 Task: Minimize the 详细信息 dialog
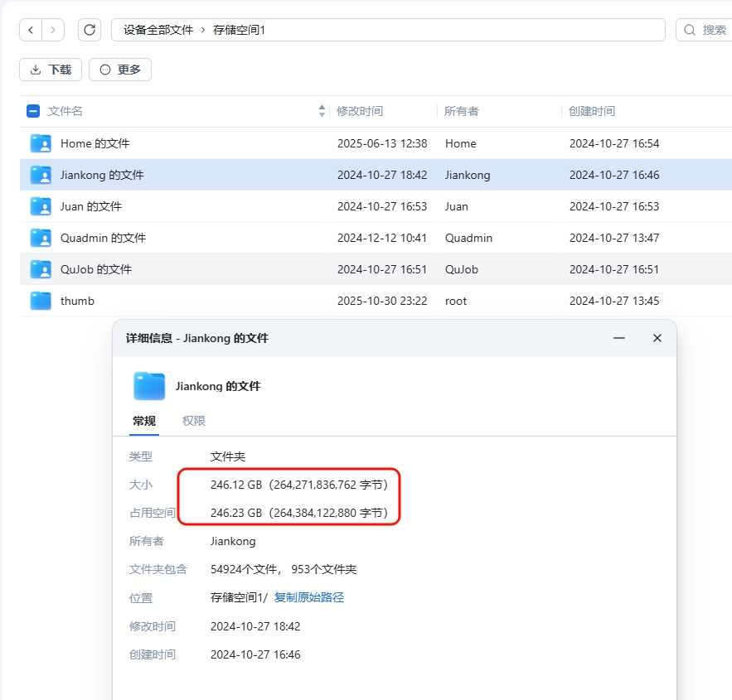(x=619, y=338)
